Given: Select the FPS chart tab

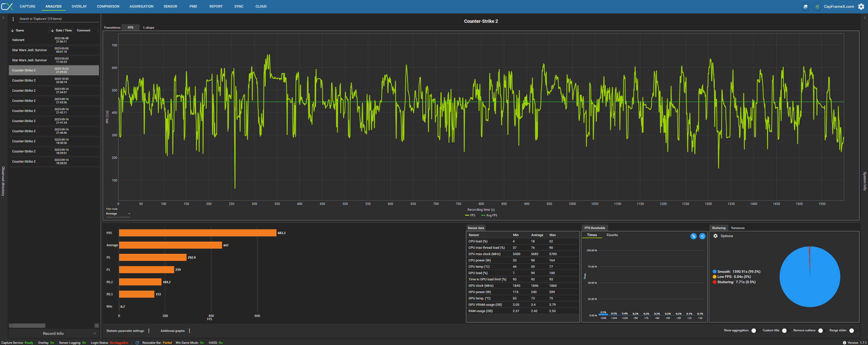Looking at the screenshot, I should pyautogui.click(x=130, y=28).
